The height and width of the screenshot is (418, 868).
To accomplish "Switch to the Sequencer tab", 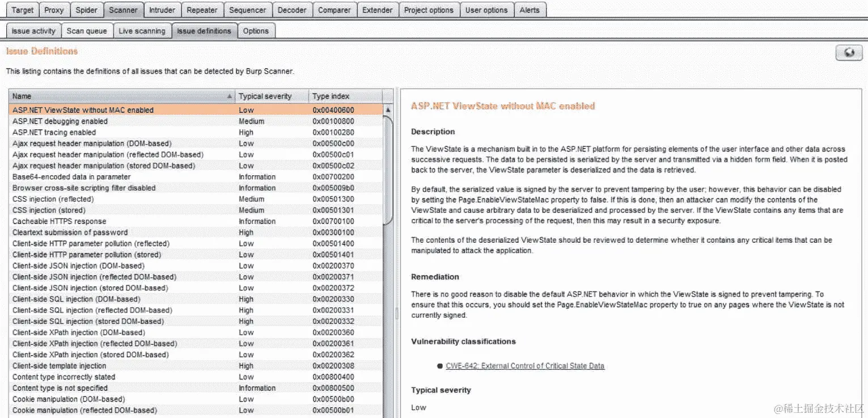I will point(248,10).
